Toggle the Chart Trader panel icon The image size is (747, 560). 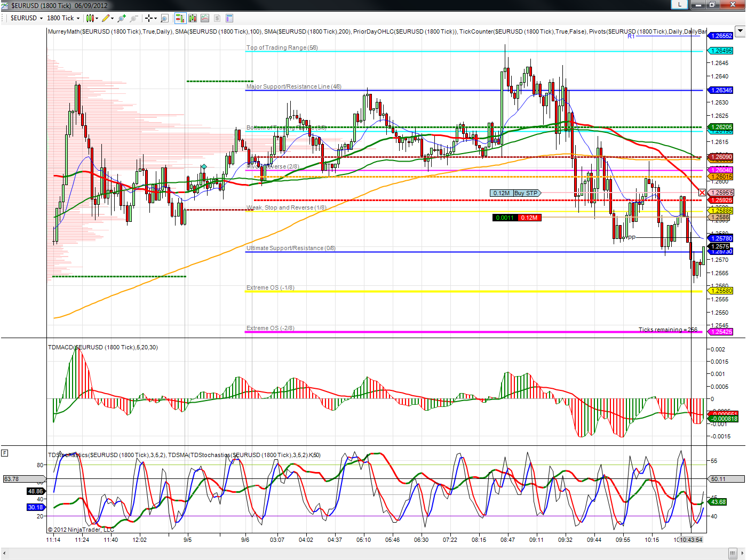point(180,18)
